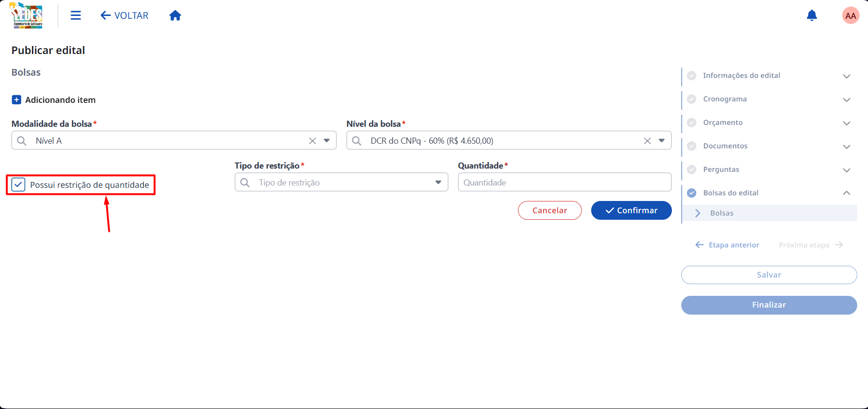The image size is (868, 409).
Task: Click the LEDES logo
Action: click(x=26, y=15)
